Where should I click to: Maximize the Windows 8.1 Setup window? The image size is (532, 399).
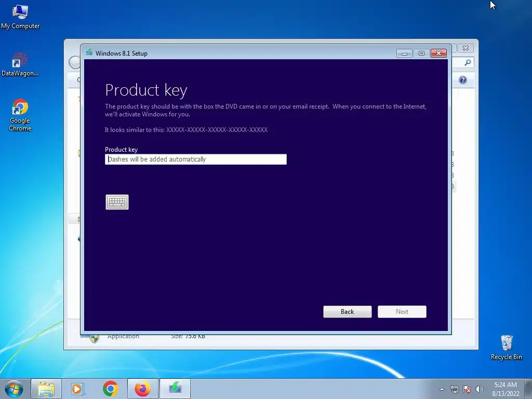(x=421, y=54)
